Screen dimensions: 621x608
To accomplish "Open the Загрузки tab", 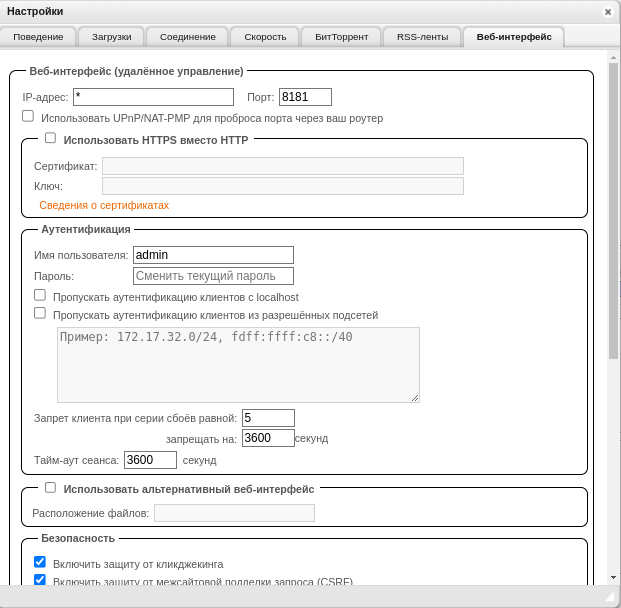I will click(111, 37).
